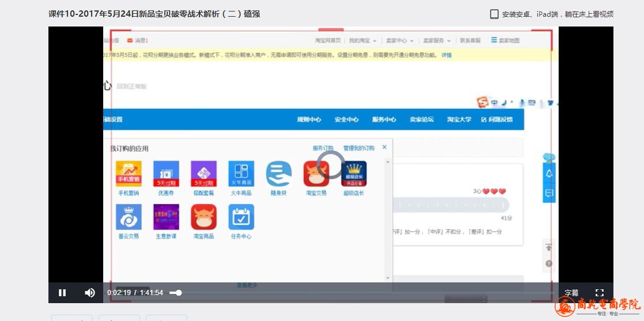Pause the video playback
Viewport: 644px width, 321px height.
(x=62, y=293)
